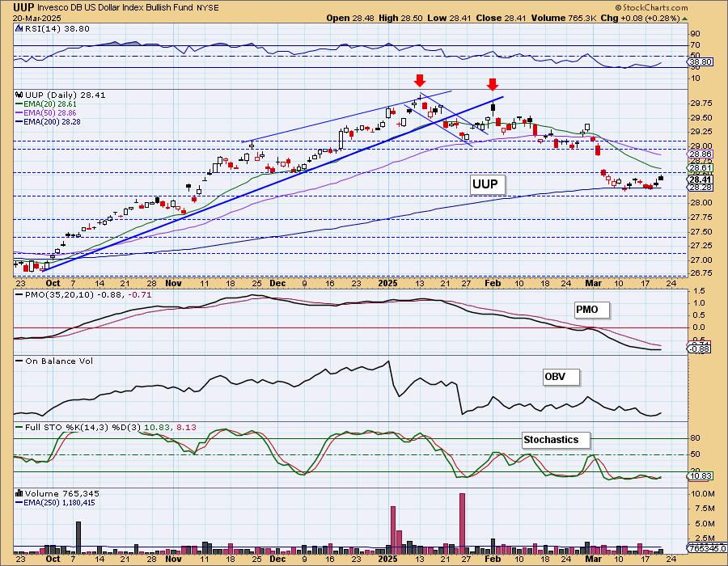Screen dimensions: 728x566
Task: Click the purple EMA(50) legend line swatch
Action: point(19,112)
